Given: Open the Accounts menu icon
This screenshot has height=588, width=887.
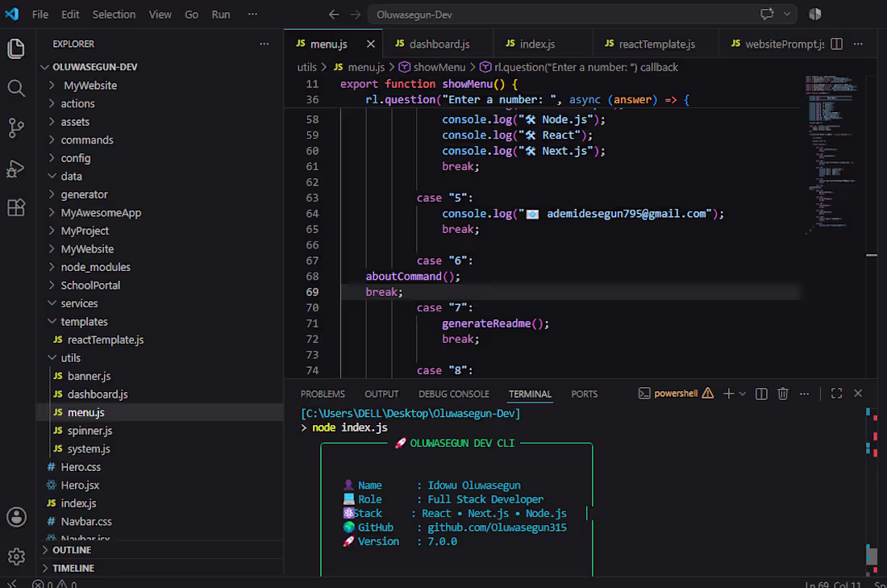Looking at the screenshot, I should pyautogui.click(x=16, y=517).
